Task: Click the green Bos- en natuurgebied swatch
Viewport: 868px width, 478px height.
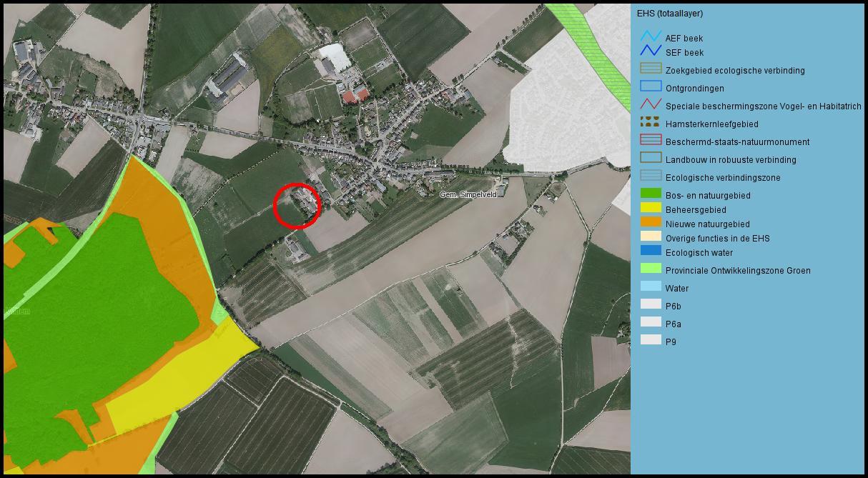Action: [x=651, y=194]
